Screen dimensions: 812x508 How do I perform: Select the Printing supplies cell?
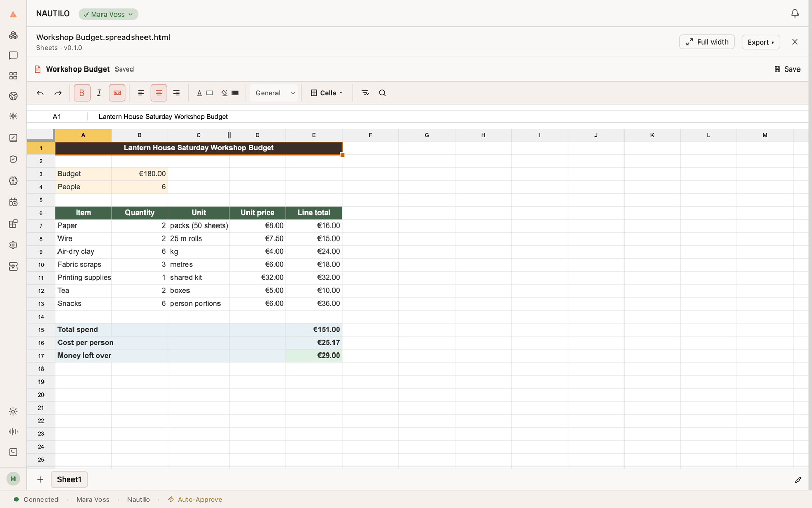click(x=83, y=277)
